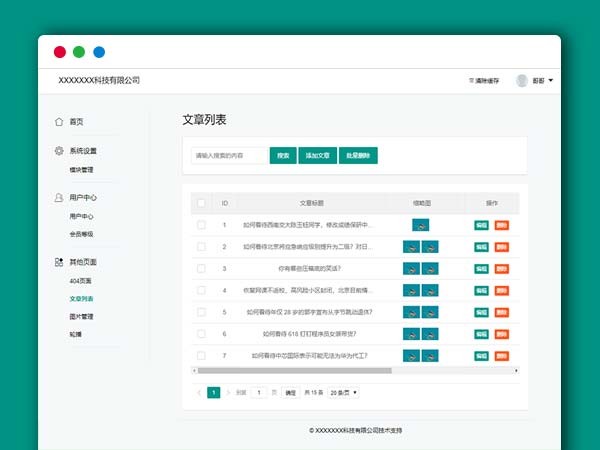600x450 pixels.
Task: Open the 20条/页 page size dropdown
Action: pyautogui.click(x=343, y=393)
